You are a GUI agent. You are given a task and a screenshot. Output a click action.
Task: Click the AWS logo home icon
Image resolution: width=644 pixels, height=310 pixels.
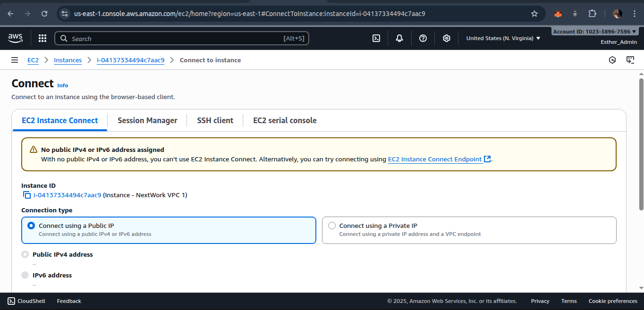pyautogui.click(x=16, y=38)
